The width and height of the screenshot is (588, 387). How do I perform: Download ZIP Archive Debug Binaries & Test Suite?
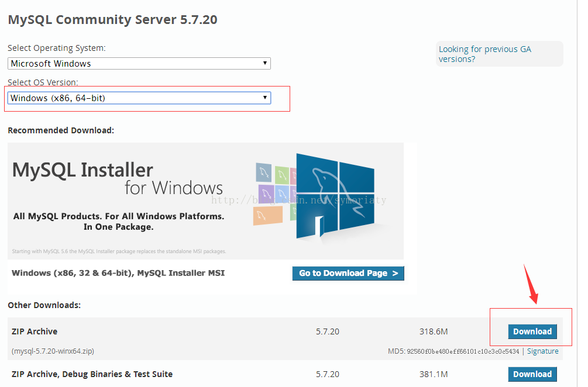[532, 374]
